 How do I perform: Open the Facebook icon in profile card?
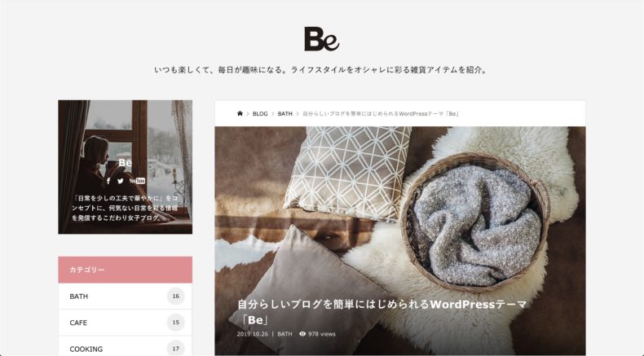point(108,181)
